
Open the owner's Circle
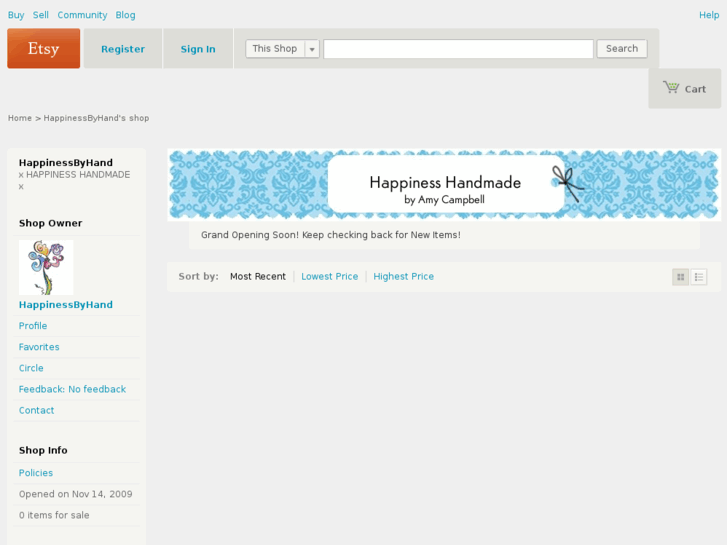(31, 368)
